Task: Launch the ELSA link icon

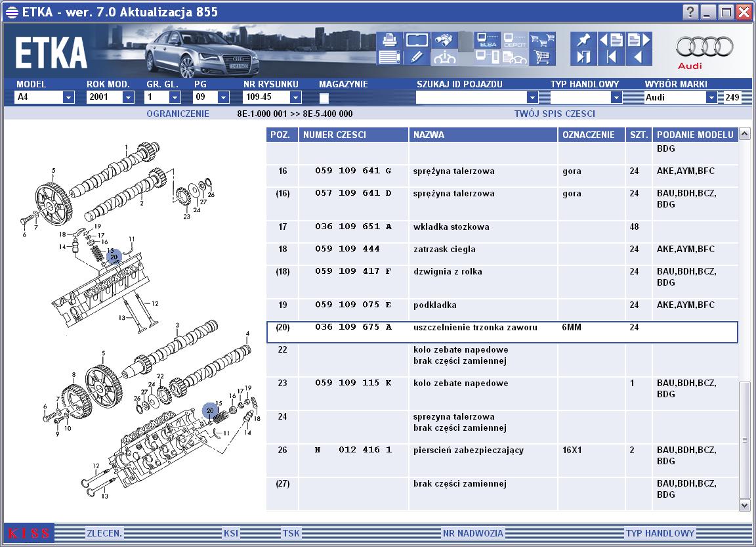Action: pyautogui.click(x=487, y=40)
